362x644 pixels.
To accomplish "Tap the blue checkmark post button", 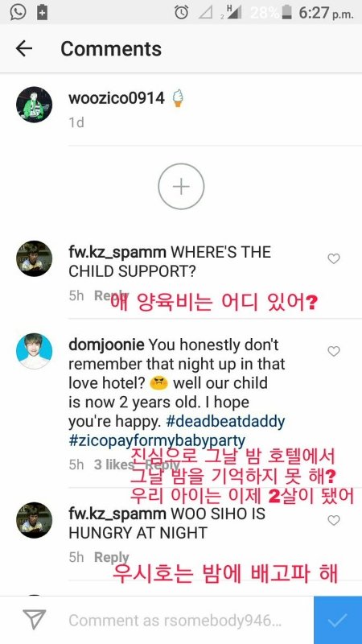I will click(x=338, y=620).
